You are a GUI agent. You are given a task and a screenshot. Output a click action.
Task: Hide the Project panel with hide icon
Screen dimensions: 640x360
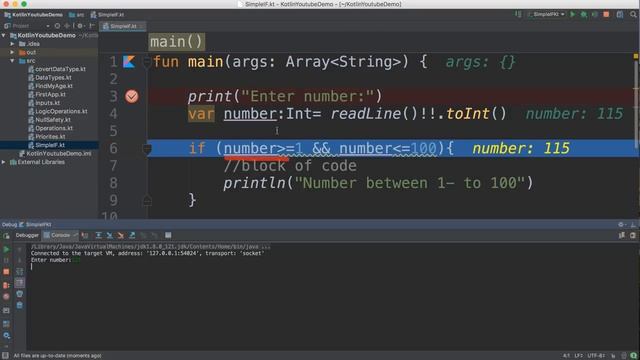[x=92, y=26]
